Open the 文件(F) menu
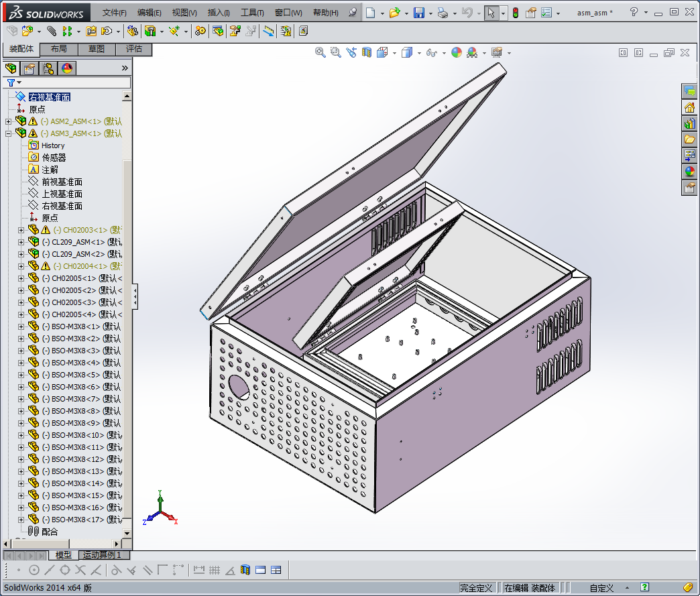 pyautogui.click(x=114, y=13)
